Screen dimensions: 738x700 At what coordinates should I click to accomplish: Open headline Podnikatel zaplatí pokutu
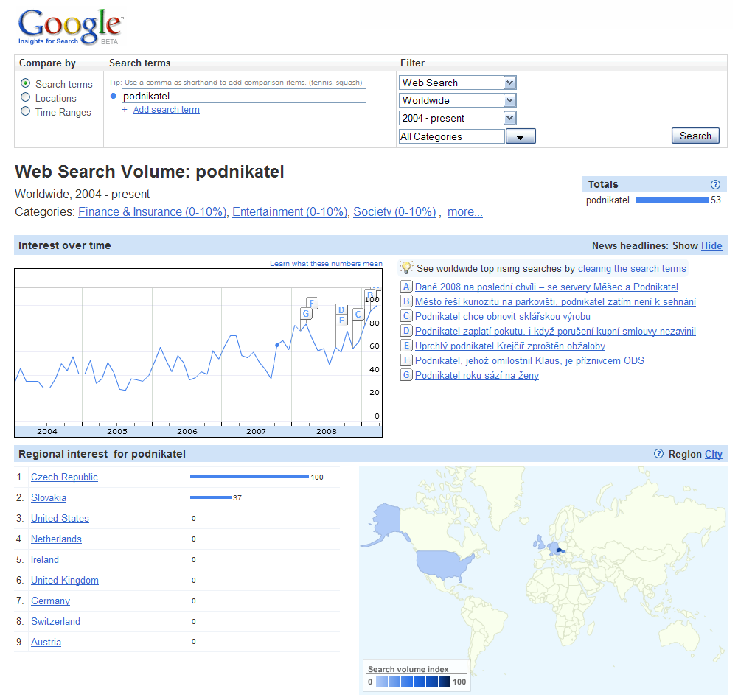pos(555,331)
